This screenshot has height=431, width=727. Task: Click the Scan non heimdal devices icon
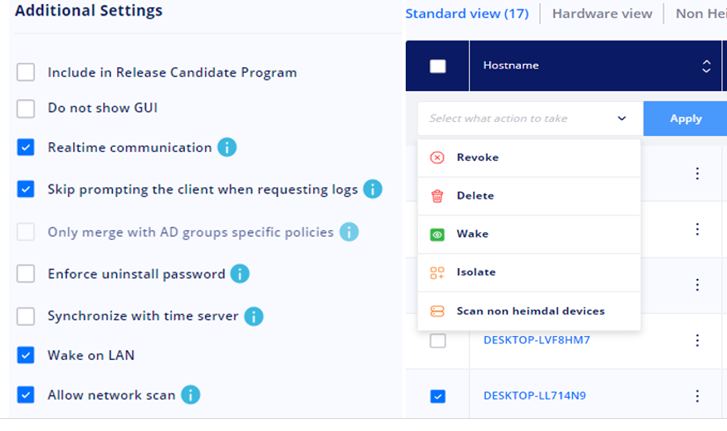(437, 311)
